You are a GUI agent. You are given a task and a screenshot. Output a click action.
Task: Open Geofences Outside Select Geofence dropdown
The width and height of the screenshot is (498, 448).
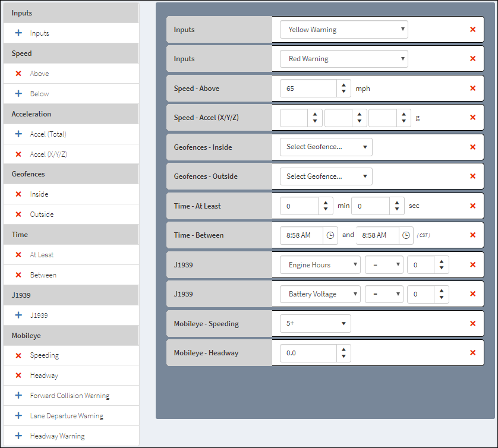point(326,176)
